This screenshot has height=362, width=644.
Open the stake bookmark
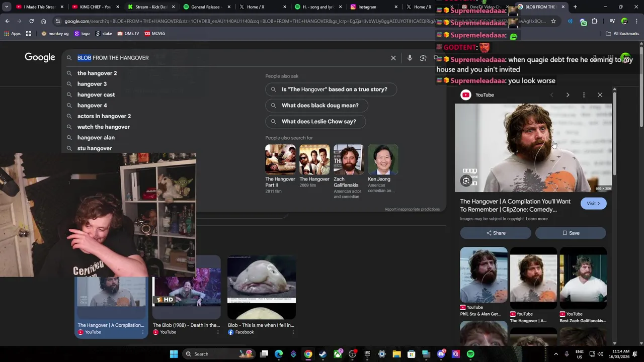pyautogui.click(x=104, y=33)
